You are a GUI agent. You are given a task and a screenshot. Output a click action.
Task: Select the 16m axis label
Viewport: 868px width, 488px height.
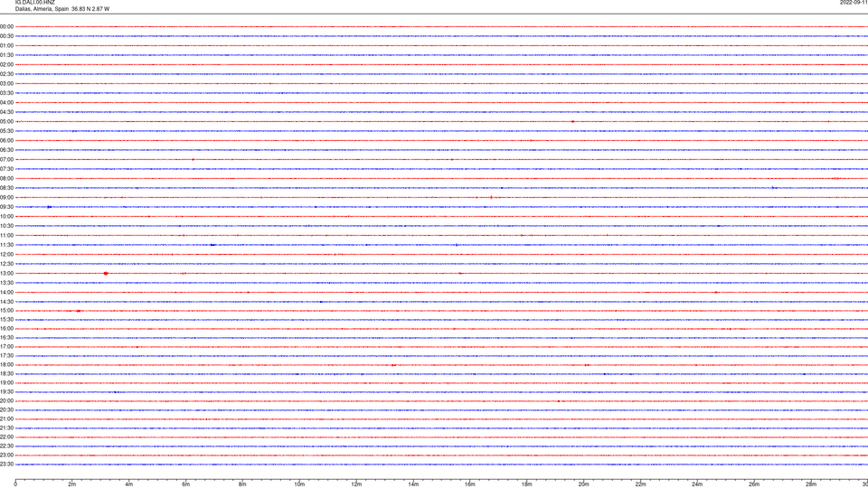[x=470, y=484]
